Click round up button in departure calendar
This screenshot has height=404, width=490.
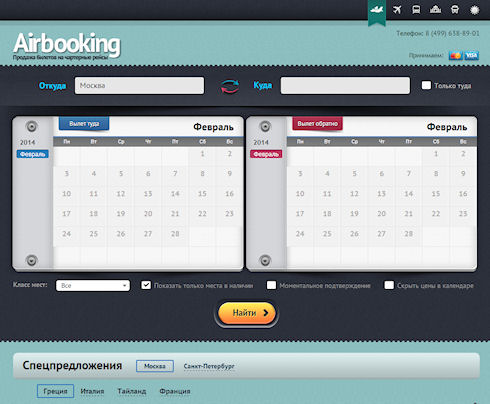[32, 126]
